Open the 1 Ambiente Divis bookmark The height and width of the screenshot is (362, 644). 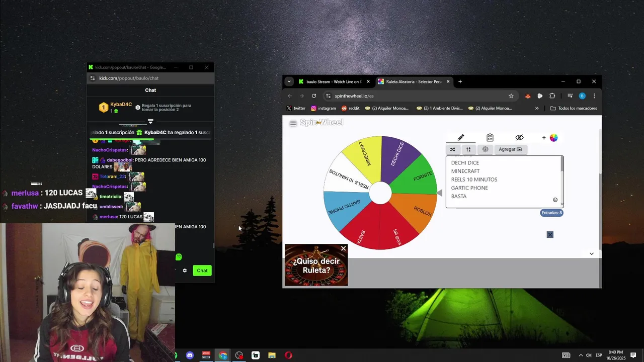[439, 108]
